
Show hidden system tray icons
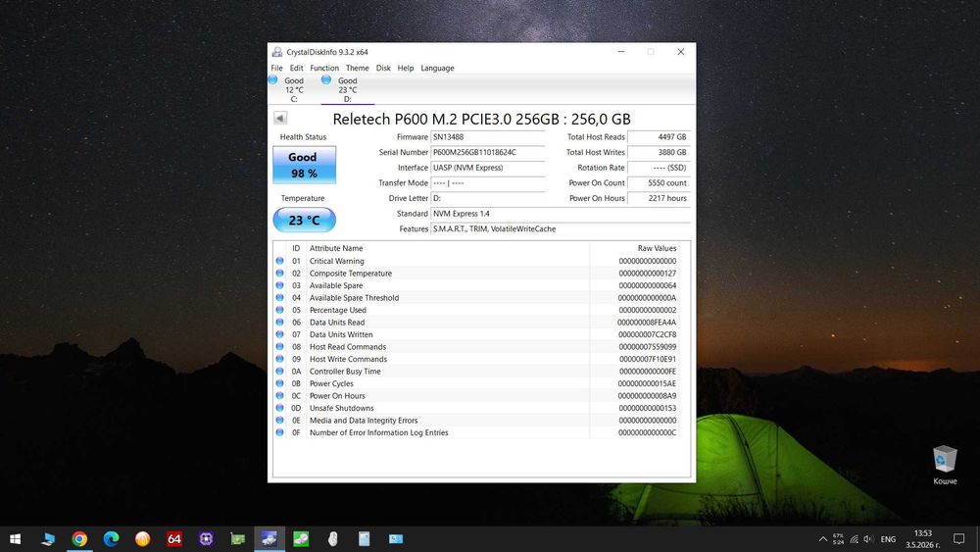[x=823, y=539]
